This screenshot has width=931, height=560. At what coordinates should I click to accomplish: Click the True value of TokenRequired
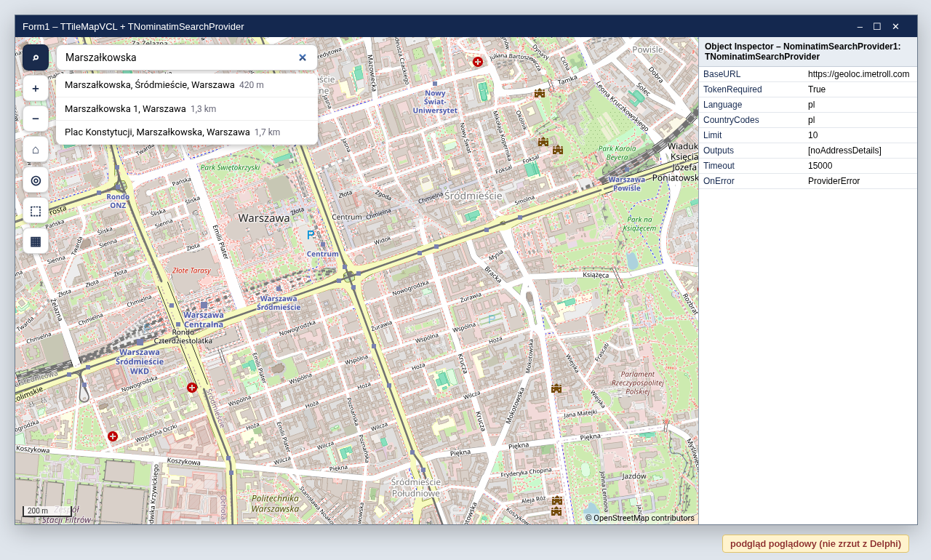click(818, 89)
